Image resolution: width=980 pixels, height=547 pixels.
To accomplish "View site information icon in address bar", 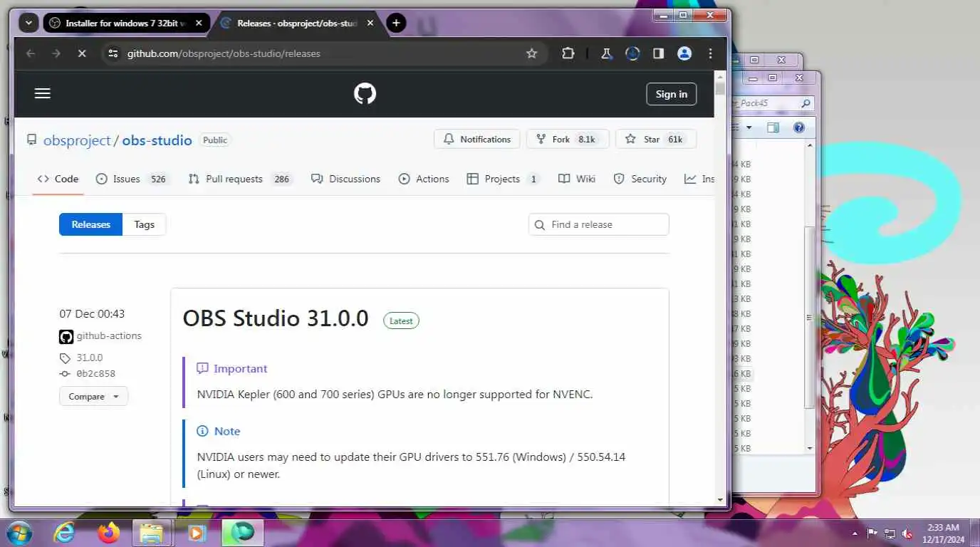I will (x=113, y=53).
